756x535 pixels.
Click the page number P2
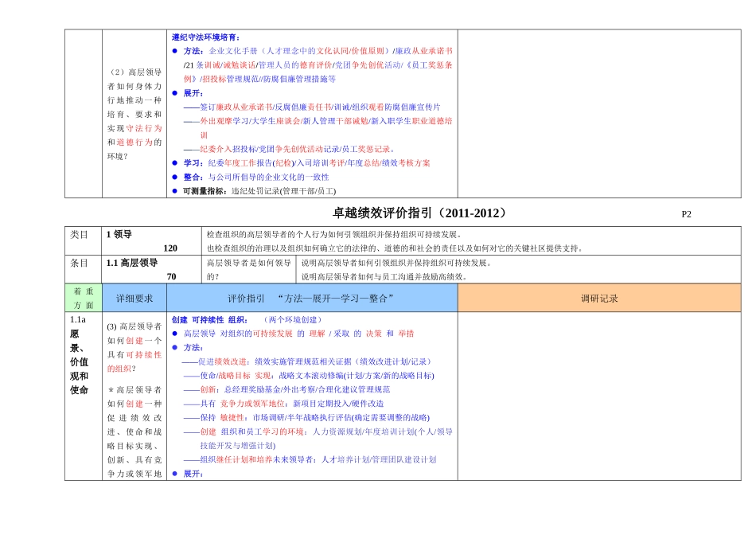tap(686, 214)
